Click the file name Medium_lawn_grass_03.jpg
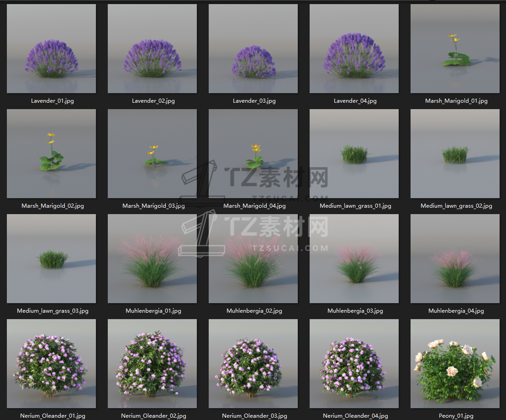506x420 pixels. point(53,311)
